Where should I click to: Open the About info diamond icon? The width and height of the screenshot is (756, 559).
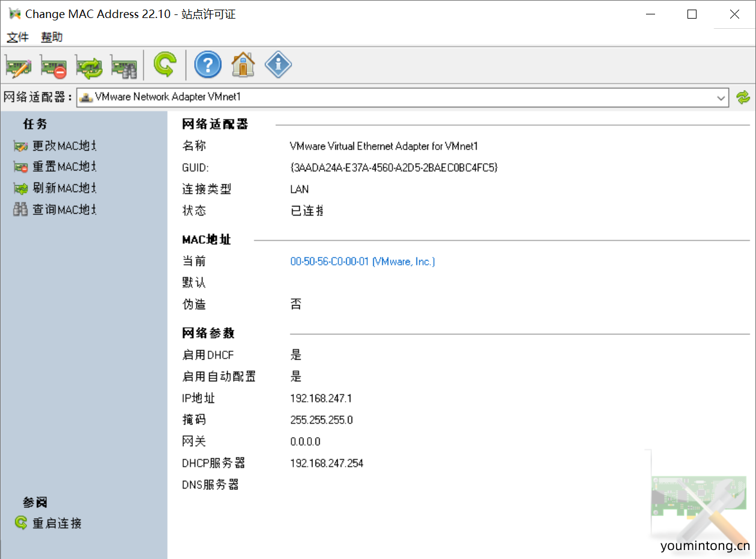(278, 64)
